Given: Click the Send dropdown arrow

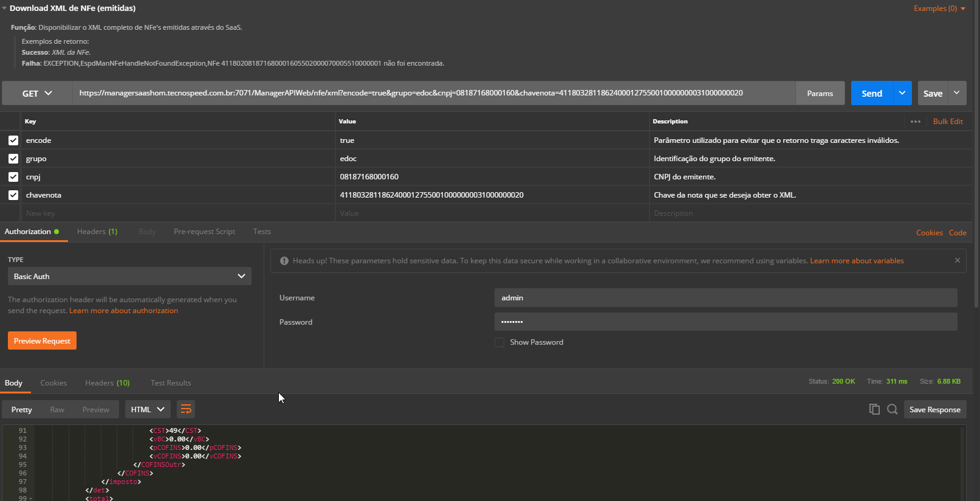Looking at the screenshot, I should coord(902,93).
